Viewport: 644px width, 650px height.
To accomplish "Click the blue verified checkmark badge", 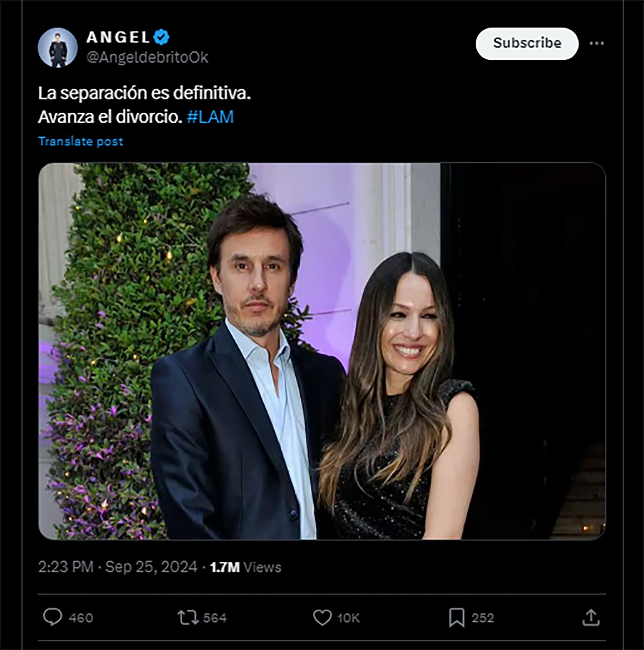I will coord(162,37).
